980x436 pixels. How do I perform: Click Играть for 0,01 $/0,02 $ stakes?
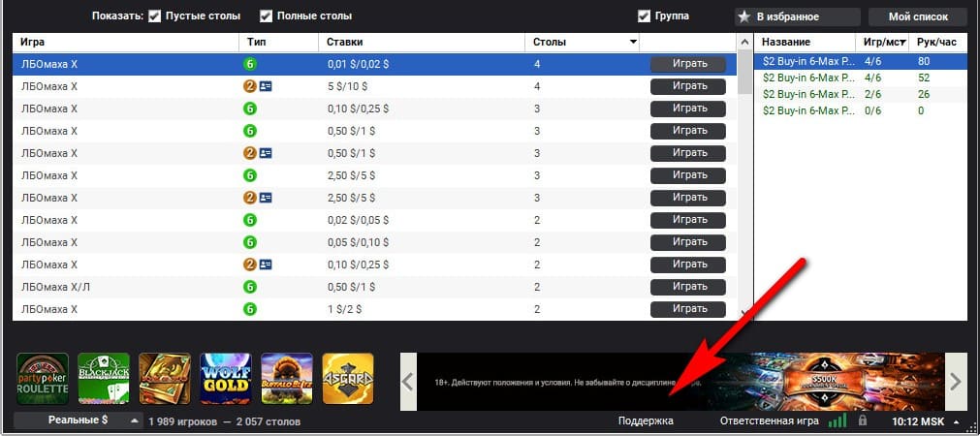pos(688,64)
